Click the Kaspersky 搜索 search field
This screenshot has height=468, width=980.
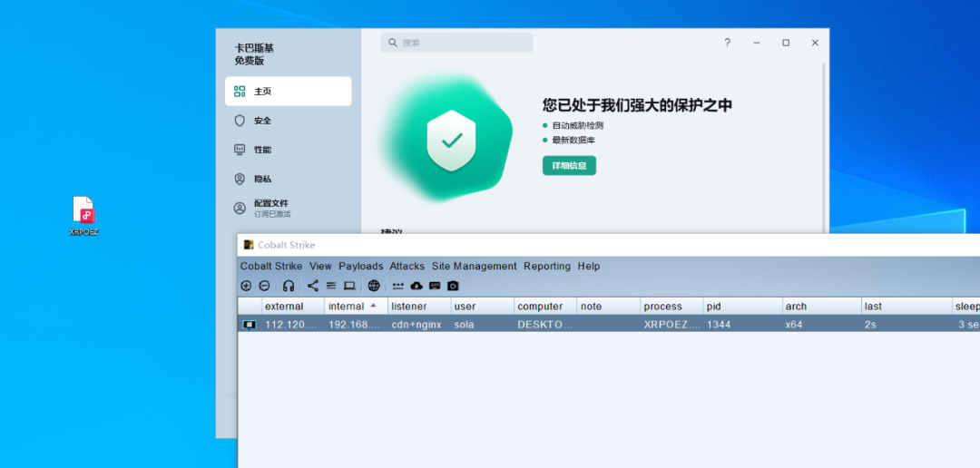tap(456, 43)
